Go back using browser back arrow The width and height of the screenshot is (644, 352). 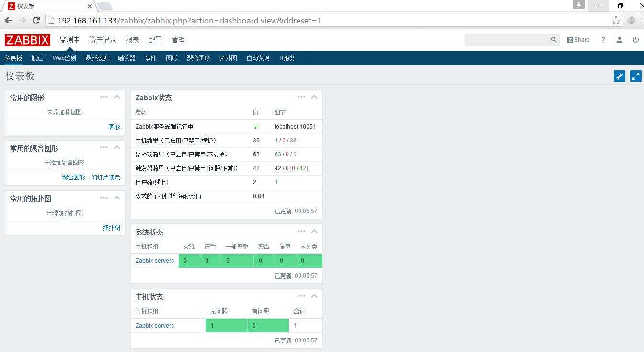[8, 20]
